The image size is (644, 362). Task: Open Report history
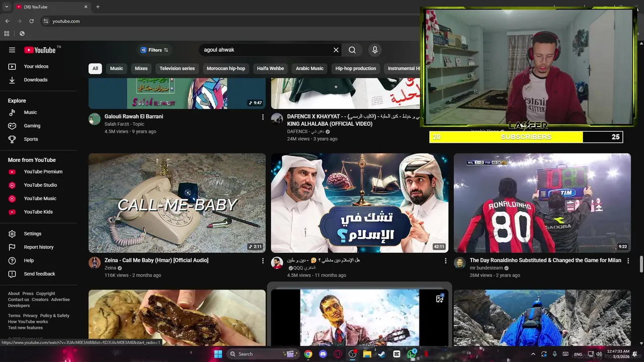[39, 247]
